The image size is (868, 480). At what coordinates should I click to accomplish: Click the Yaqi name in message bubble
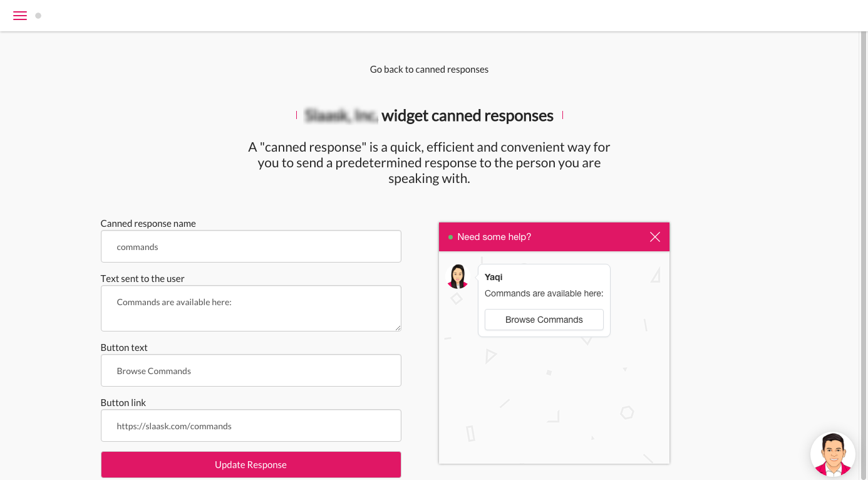click(x=493, y=277)
